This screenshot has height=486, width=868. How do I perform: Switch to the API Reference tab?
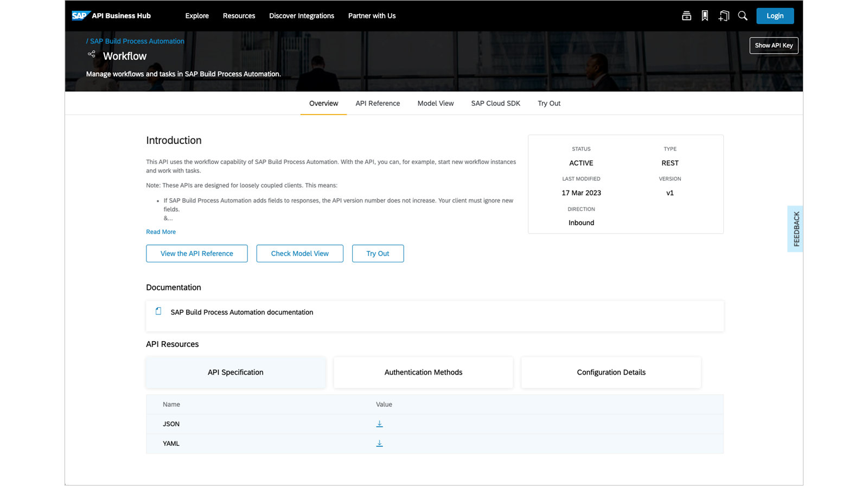click(x=378, y=103)
